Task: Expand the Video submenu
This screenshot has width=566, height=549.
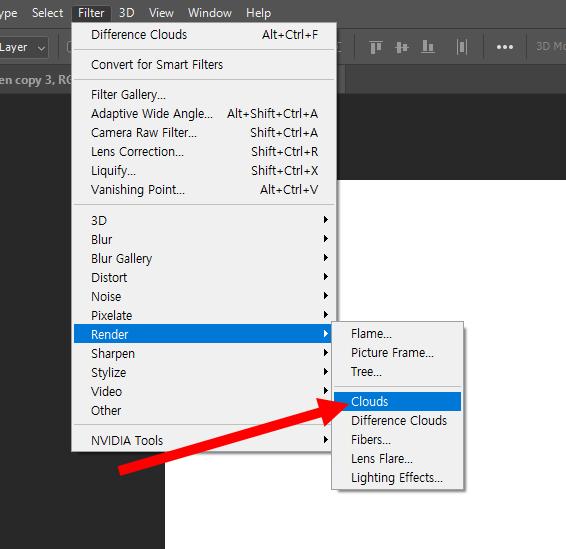Action: click(x=204, y=391)
